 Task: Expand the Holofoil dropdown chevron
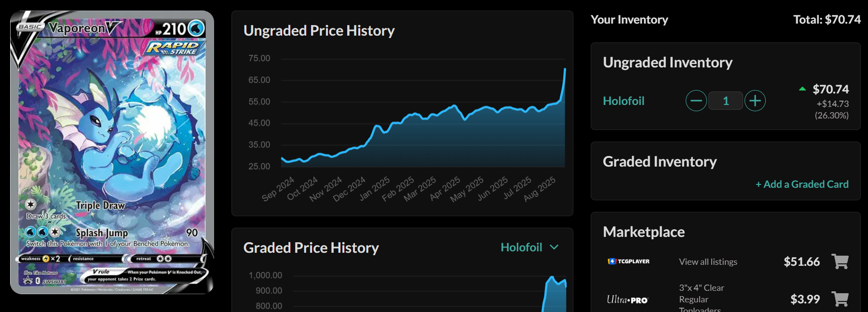pyautogui.click(x=554, y=247)
